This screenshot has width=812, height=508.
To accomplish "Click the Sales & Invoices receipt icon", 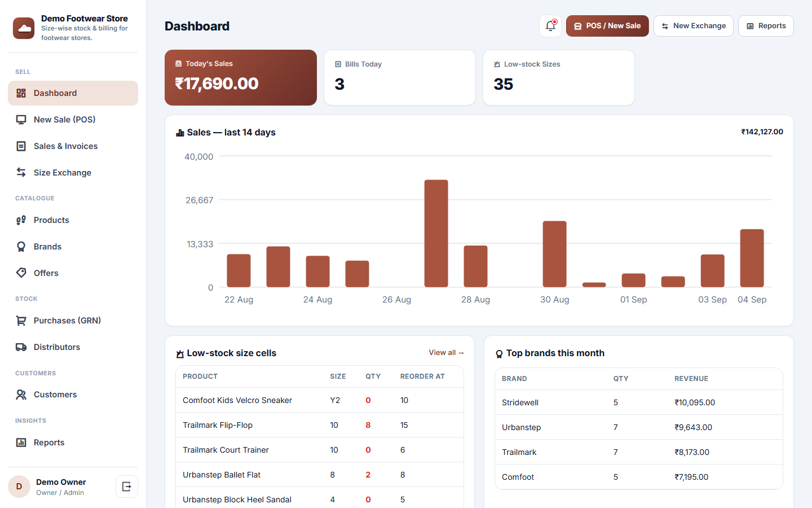I will coord(21,146).
